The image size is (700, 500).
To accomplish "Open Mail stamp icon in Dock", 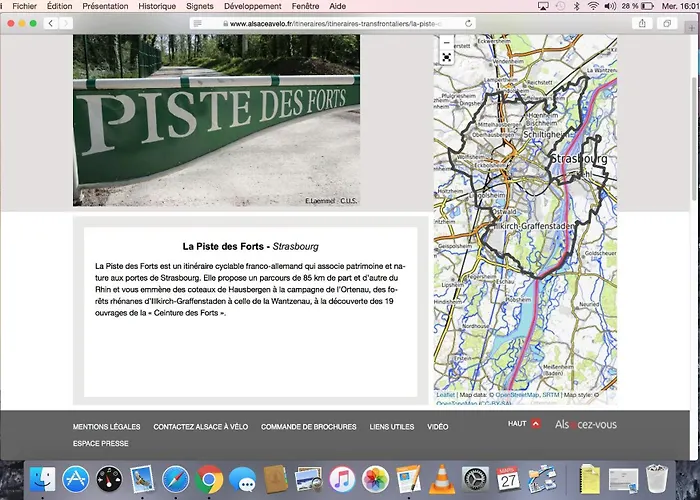I will pos(142,479).
